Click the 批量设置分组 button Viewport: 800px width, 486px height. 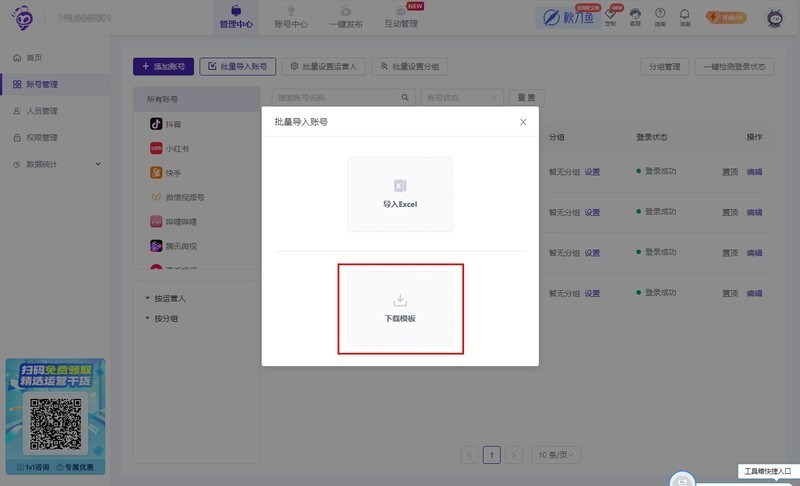coord(410,66)
